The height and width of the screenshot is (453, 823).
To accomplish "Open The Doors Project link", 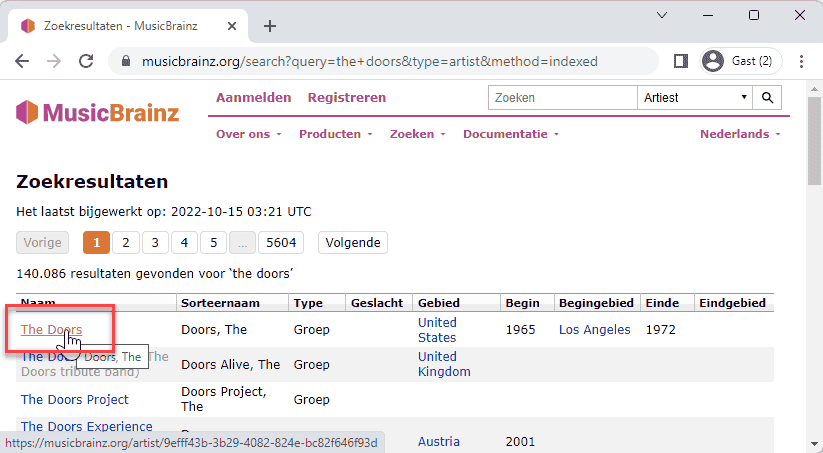I will click(75, 399).
